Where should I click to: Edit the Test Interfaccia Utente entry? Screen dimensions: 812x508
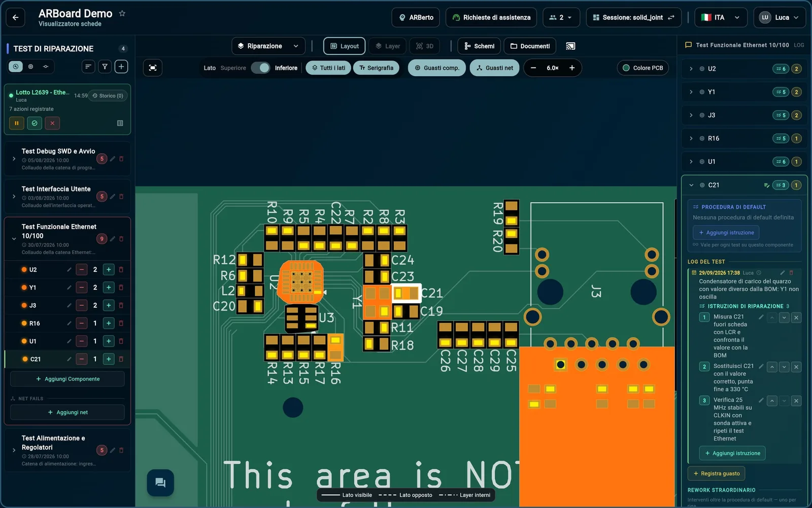point(113,197)
